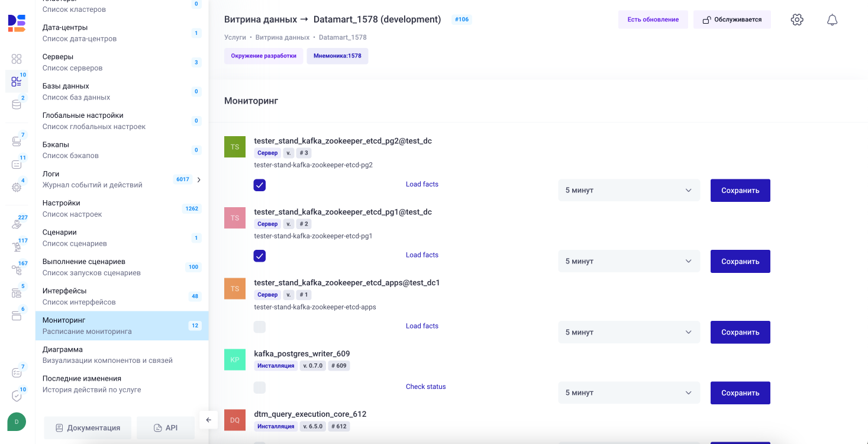
Task: Open the interval dropdown for kafka_postgres_writer_609
Action: tap(629, 392)
